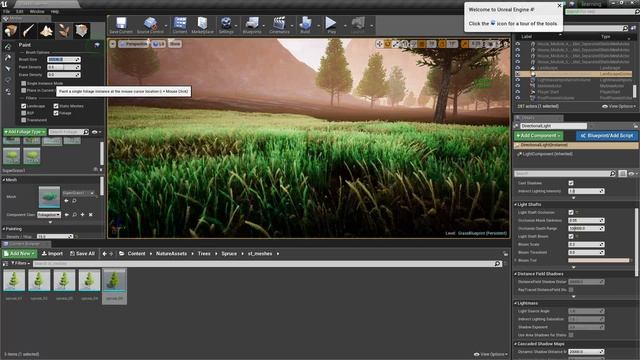Uncheck the Landscape filter checkbox
The image size is (640, 360).
tap(24, 106)
